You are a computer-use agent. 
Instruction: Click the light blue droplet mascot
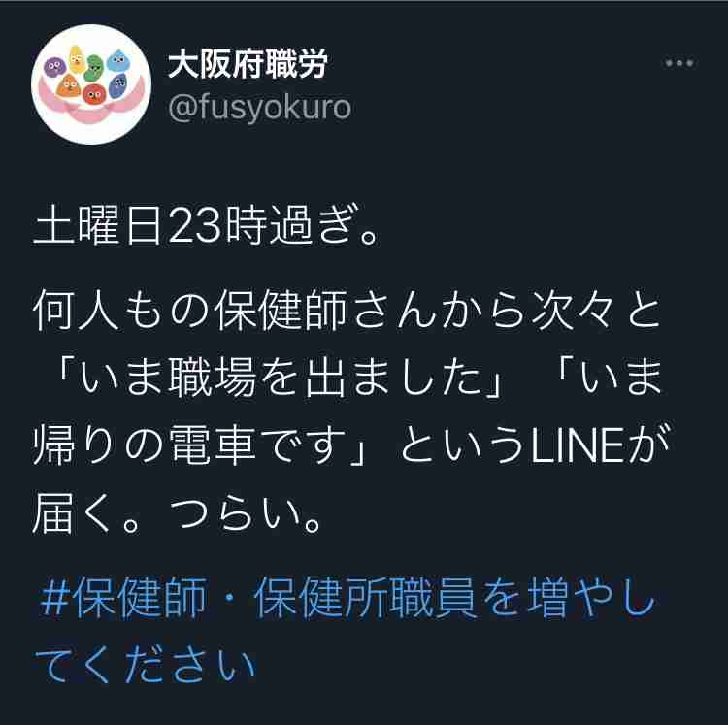119,61
